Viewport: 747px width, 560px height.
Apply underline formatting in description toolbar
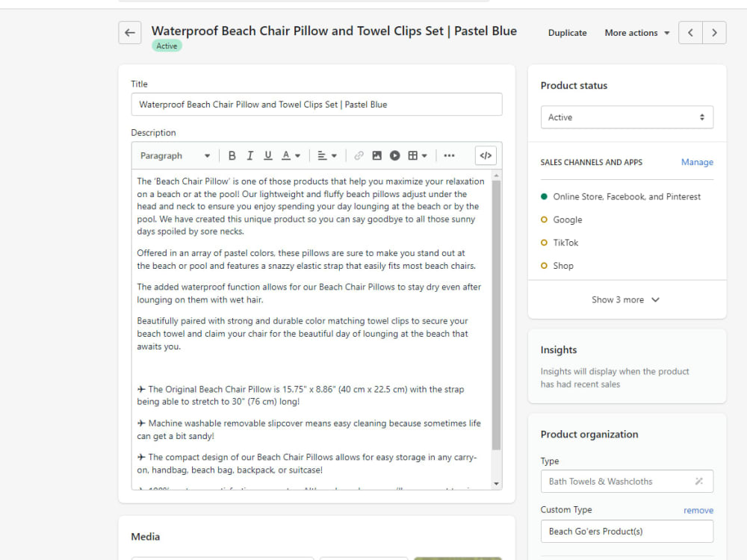267,156
